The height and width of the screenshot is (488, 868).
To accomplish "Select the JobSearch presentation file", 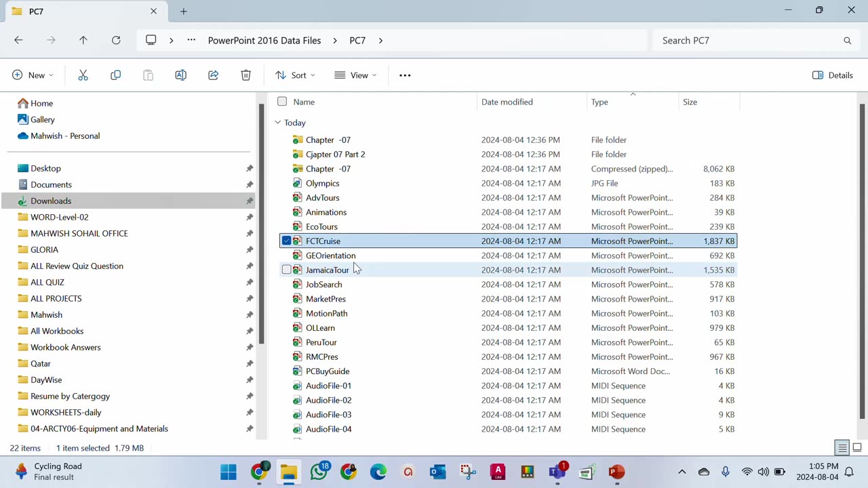I will coord(324,285).
